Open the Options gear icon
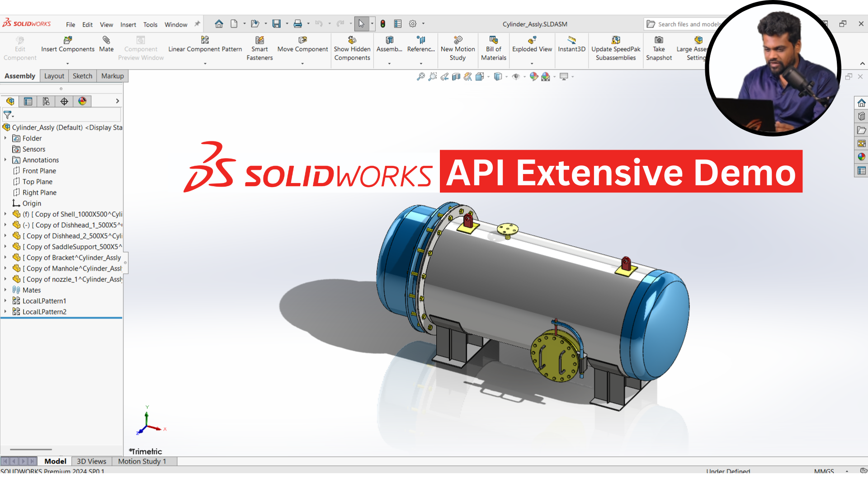The height and width of the screenshot is (488, 868). [x=413, y=24]
